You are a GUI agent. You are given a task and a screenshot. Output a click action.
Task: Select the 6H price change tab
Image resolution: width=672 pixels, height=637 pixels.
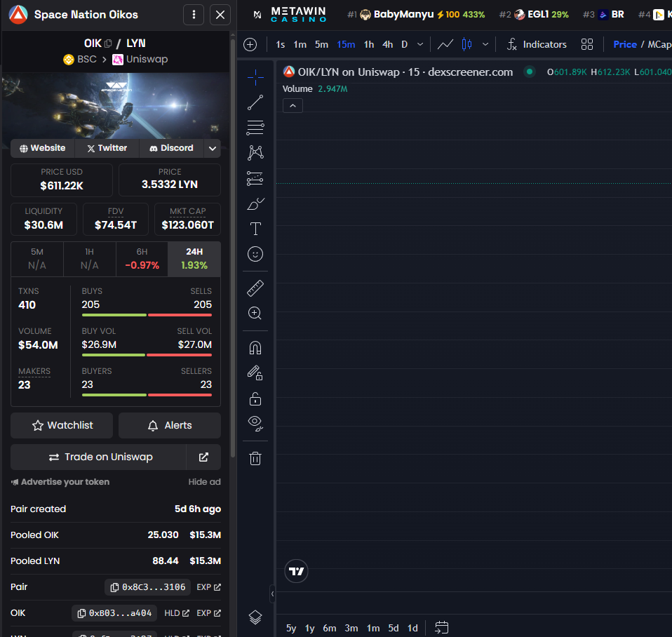pos(142,259)
